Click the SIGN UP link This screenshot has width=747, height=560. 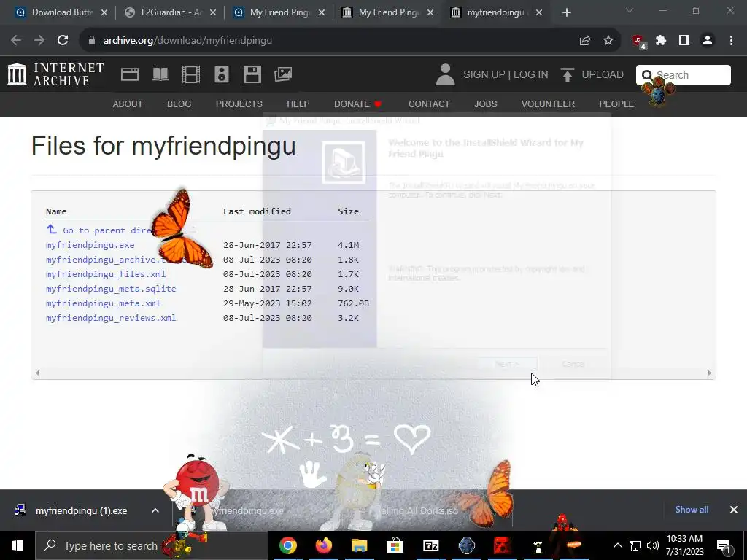pos(484,75)
